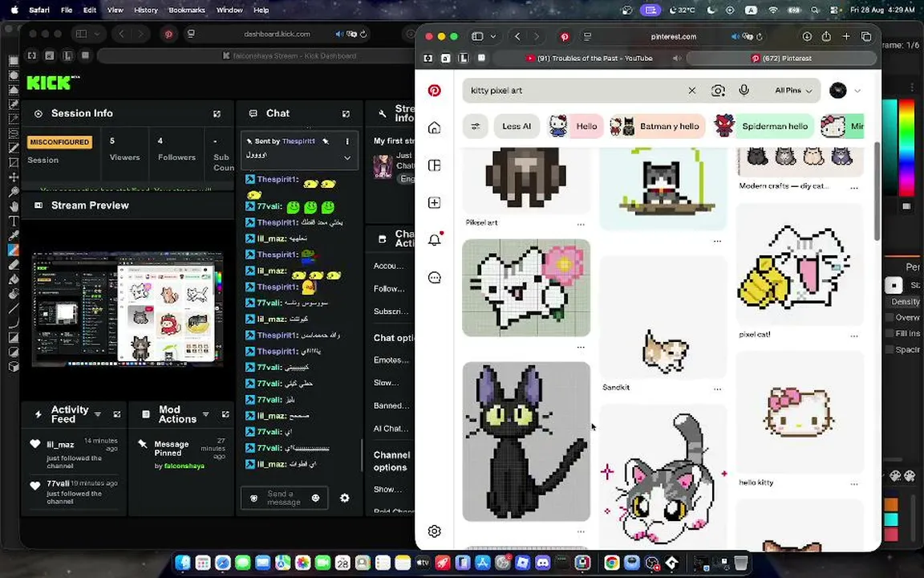Open the emoji picker in chat input
The width and height of the screenshot is (924, 578).
click(315, 498)
